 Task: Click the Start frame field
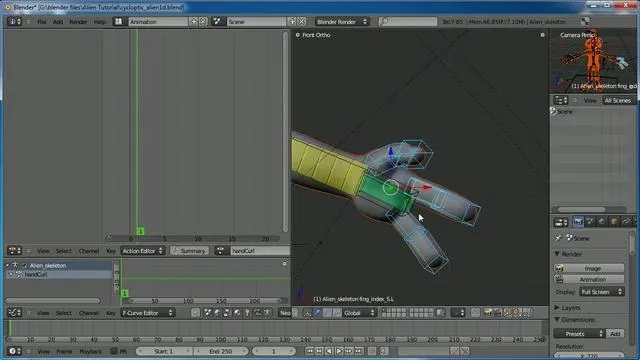pyautogui.click(x=164, y=351)
